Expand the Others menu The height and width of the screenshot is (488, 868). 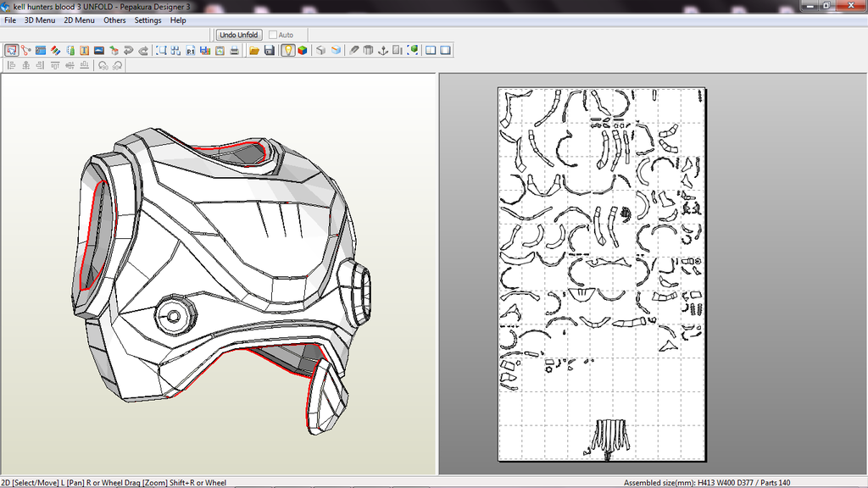click(114, 20)
